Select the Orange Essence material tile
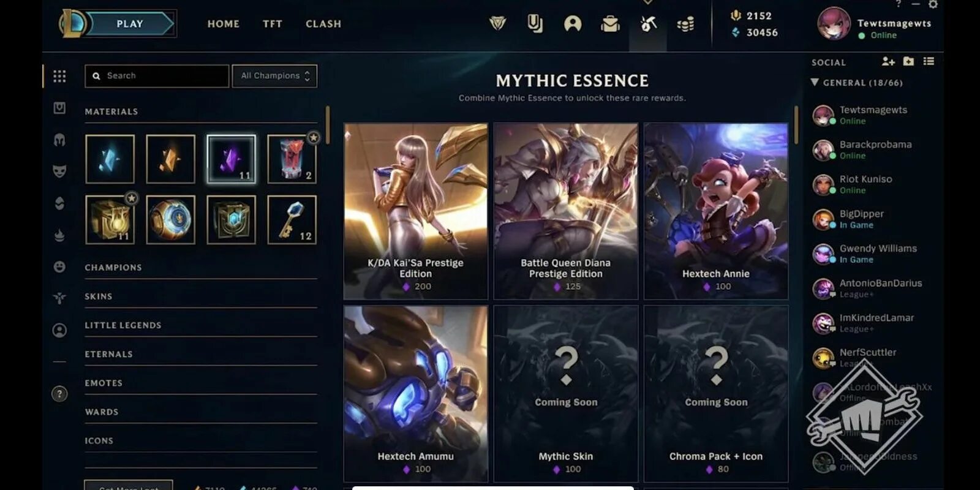The image size is (980, 490). click(x=171, y=159)
